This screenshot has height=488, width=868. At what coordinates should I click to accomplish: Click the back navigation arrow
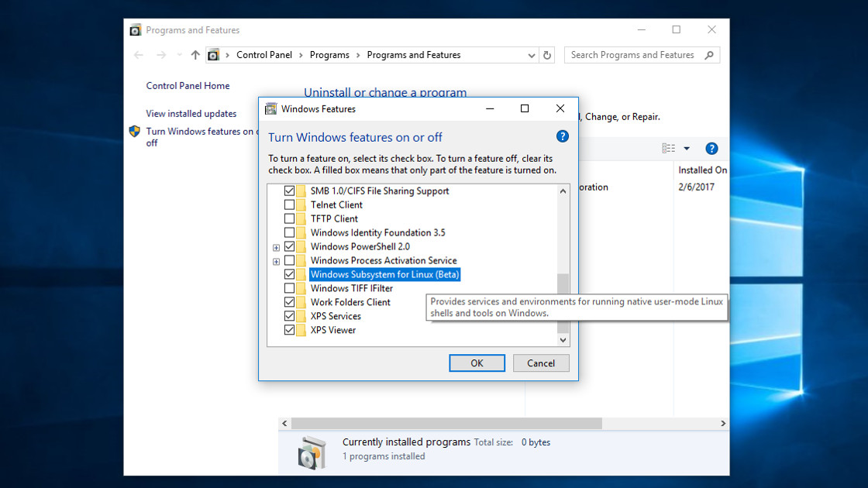click(x=139, y=55)
